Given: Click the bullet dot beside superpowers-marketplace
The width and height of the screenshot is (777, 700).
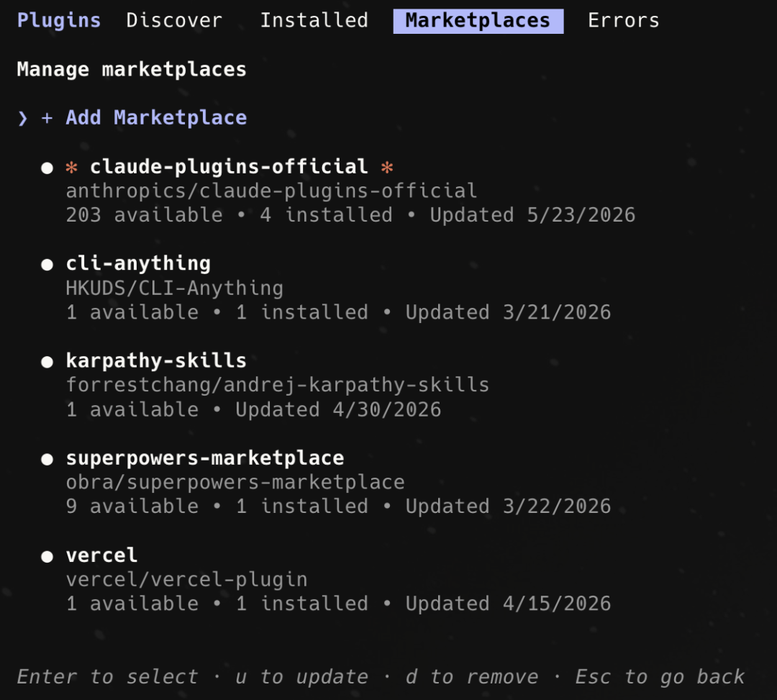Looking at the screenshot, I should [x=47, y=459].
